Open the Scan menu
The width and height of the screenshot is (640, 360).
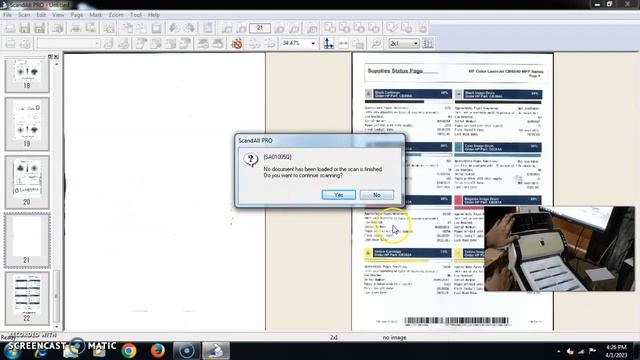click(24, 15)
